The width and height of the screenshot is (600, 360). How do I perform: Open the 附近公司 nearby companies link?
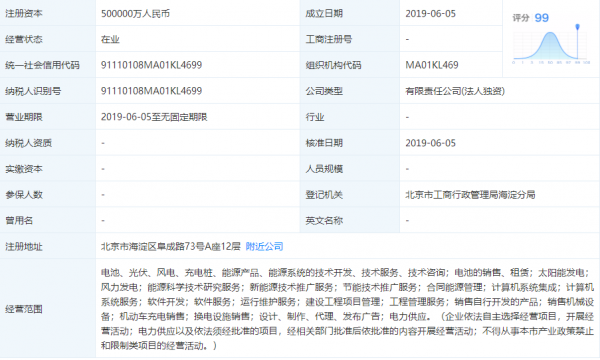pos(264,246)
